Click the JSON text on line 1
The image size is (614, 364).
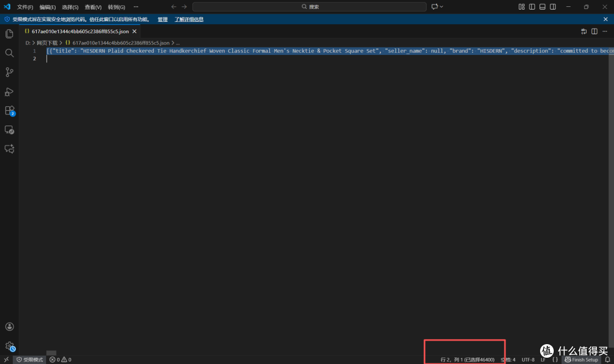click(x=330, y=51)
